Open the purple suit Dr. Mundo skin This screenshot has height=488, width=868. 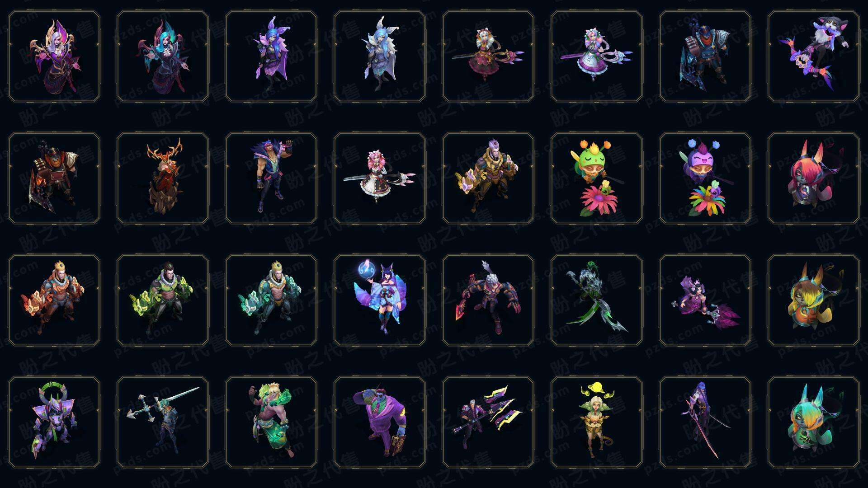click(380, 422)
